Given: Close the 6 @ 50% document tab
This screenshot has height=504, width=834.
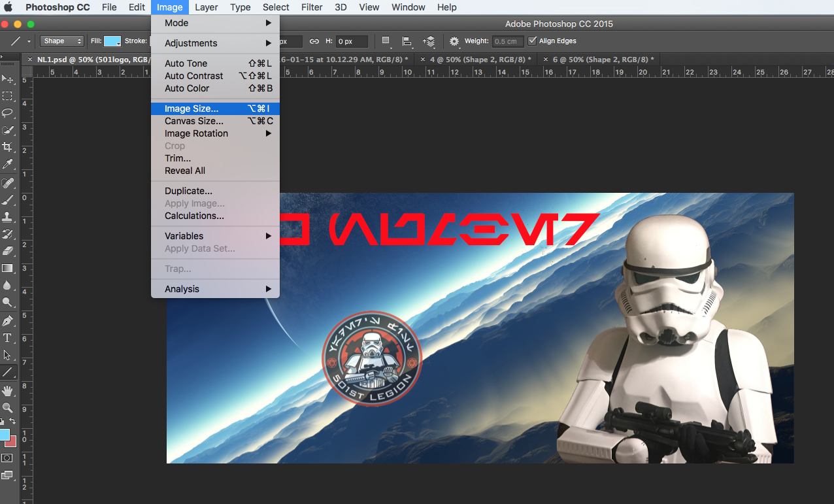Looking at the screenshot, I should pos(546,59).
